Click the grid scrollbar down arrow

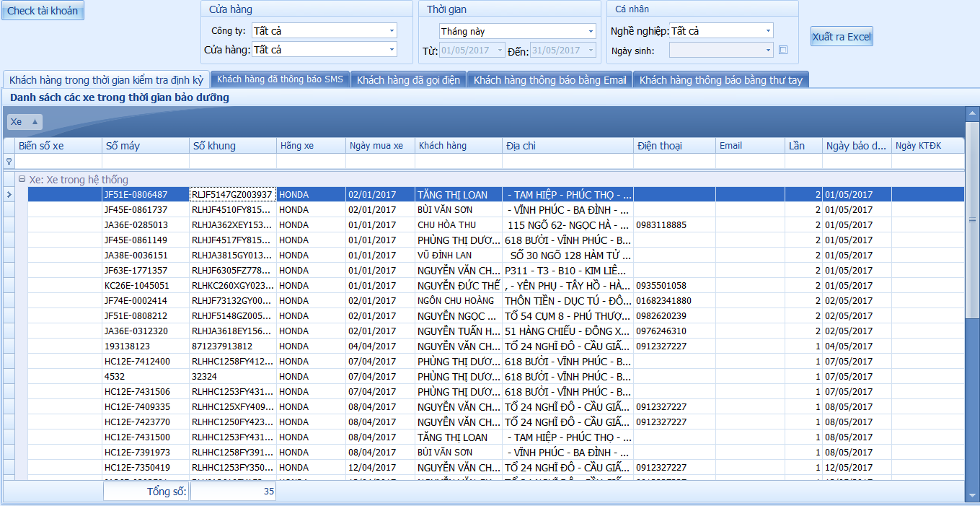click(972, 494)
